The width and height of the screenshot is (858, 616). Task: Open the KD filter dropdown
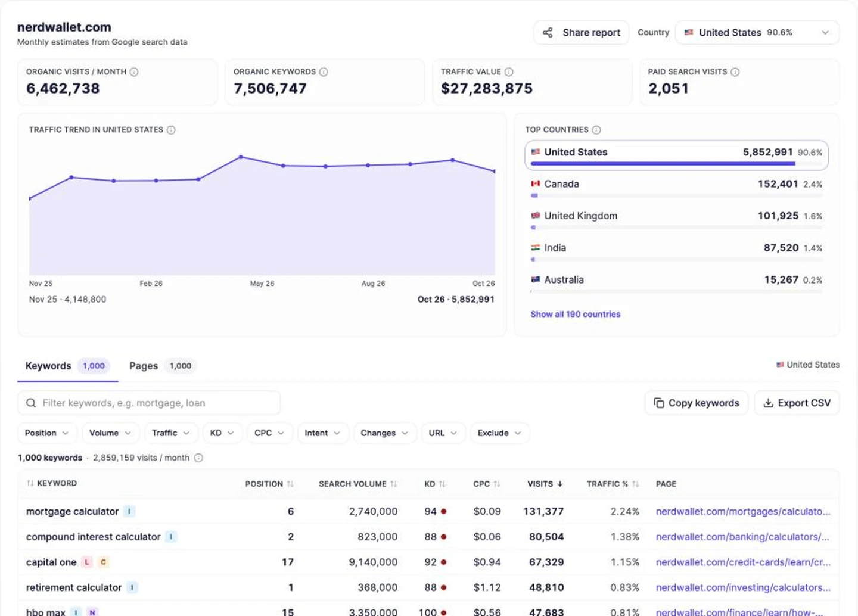[222, 433]
